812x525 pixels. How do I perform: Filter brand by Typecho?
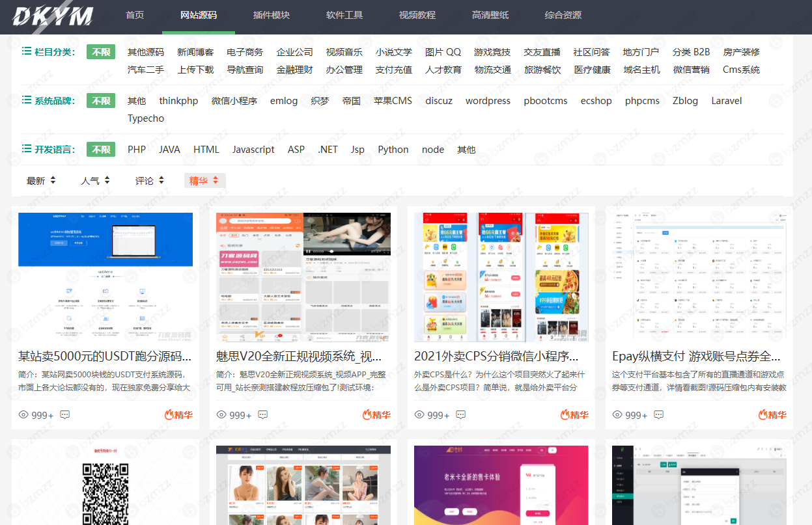[x=146, y=118]
